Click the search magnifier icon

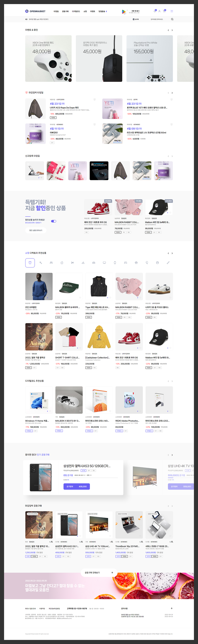[x=172, y=19]
